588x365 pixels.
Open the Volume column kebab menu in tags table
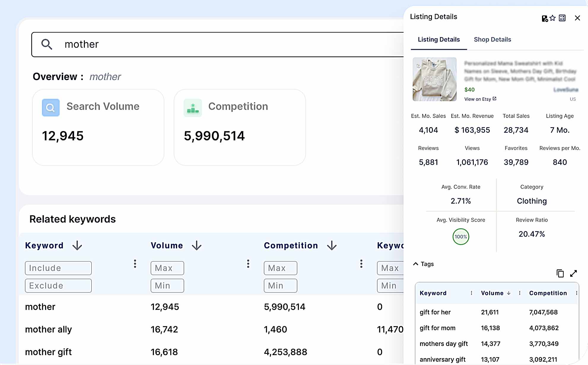tap(519, 293)
